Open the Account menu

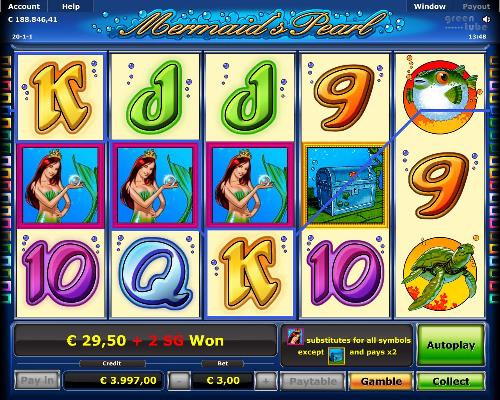tap(24, 6)
